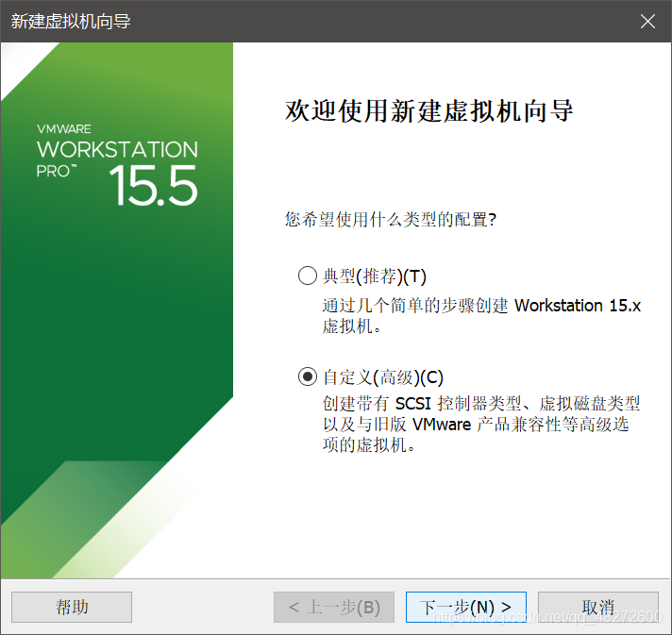672x635 pixels.
Task: Click the disabled 上一步(B) button
Action: (x=334, y=607)
